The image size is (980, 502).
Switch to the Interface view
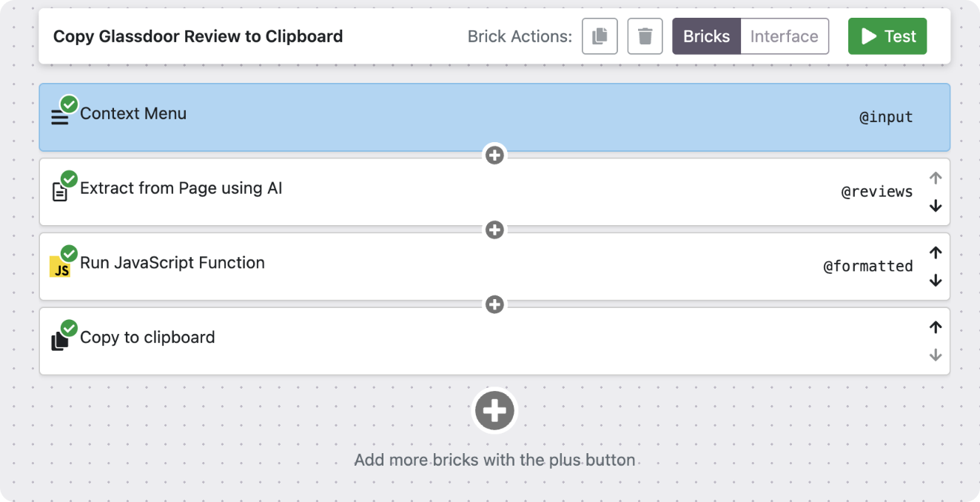pos(784,36)
